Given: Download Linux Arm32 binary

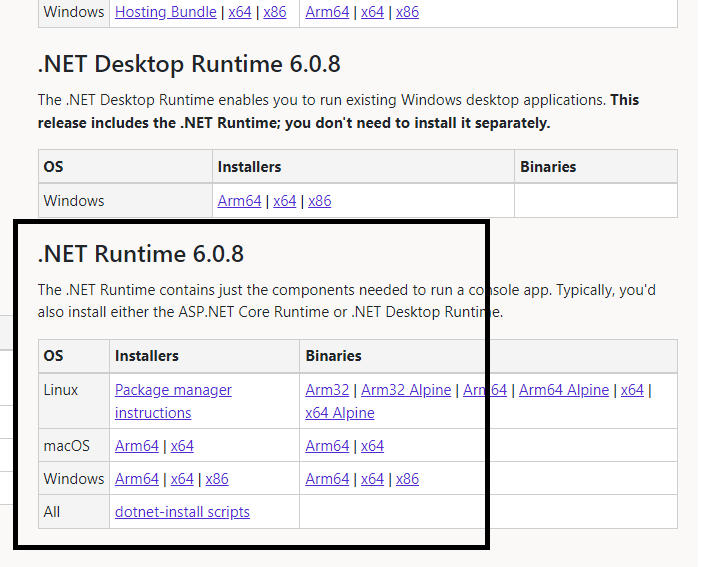Looking at the screenshot, I should [327, 390].
